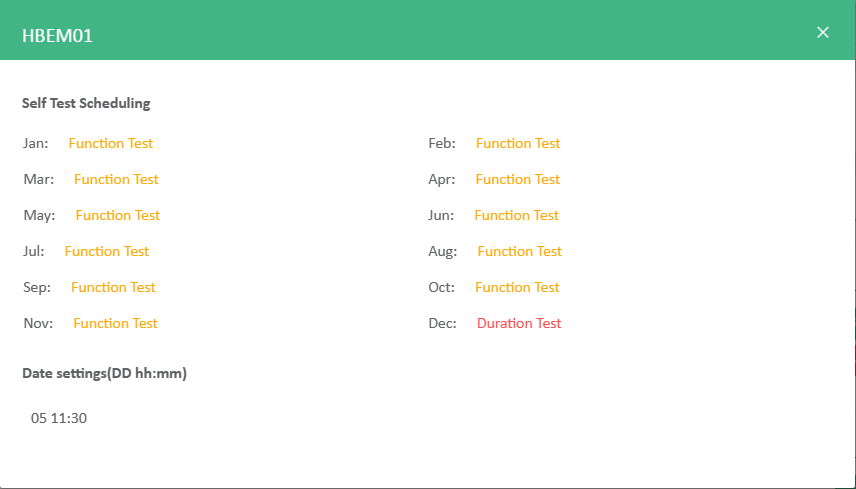This screenshot has height=489, width=856.
Task: Select January's Function Test entry
Action: coord(111,143)
